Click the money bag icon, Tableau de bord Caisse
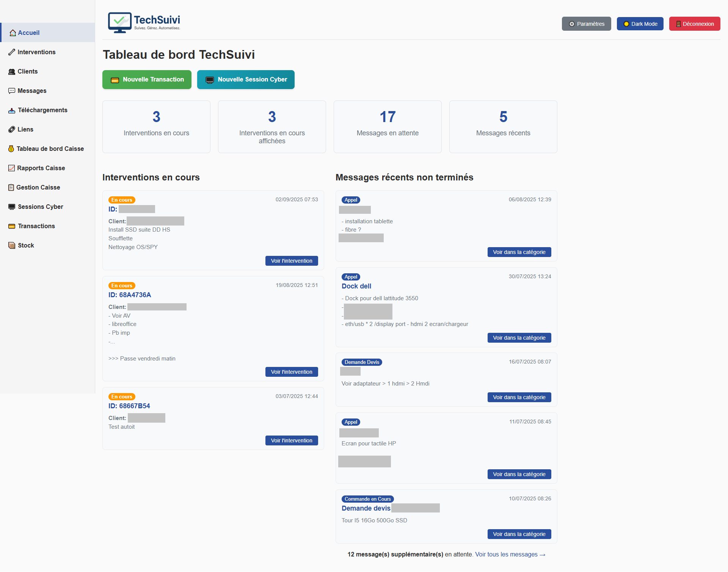The height and width of the screenshot is (572, 728). click(11, 149)
